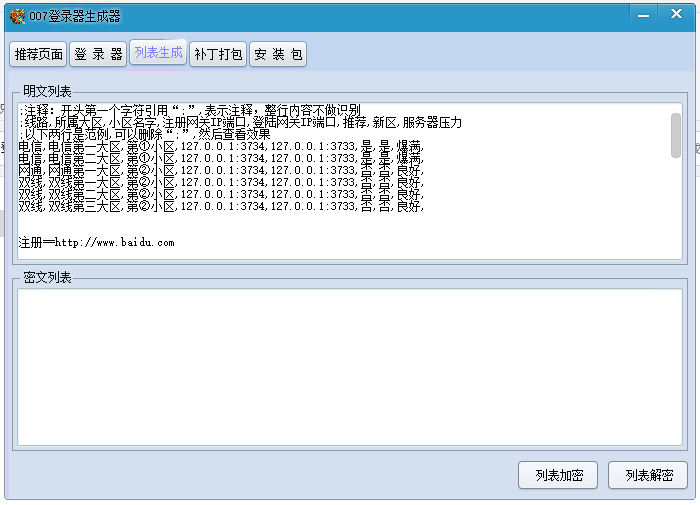The image size is (700, 505).
Task: Click the 明文列表 scrollbar thumb
Action: (675, 135)
